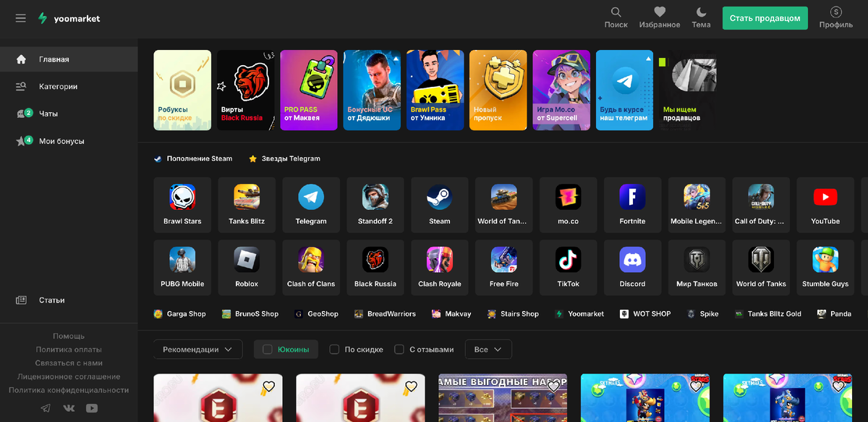The image size is (868, 422).
Task: Open the hamburger menu icon
Action: (x=20, y=18)
